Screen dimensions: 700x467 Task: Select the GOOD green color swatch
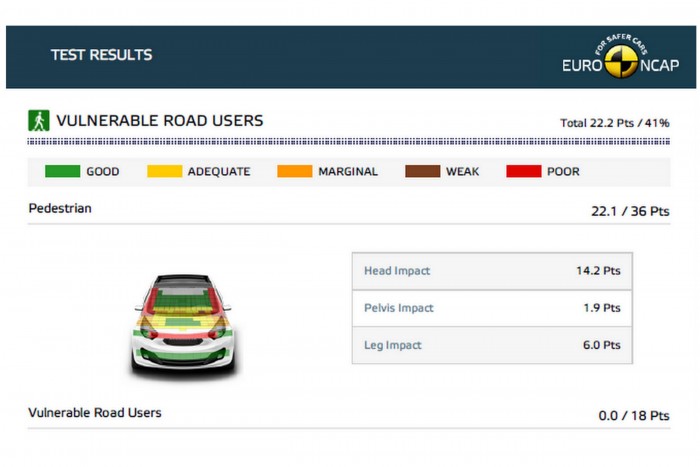pos(62,171)
